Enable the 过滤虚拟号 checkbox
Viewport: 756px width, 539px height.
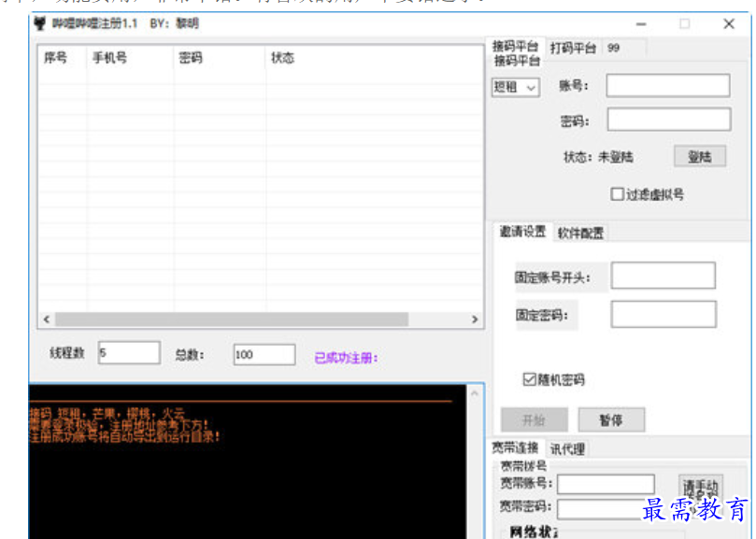tap(617, 194)
